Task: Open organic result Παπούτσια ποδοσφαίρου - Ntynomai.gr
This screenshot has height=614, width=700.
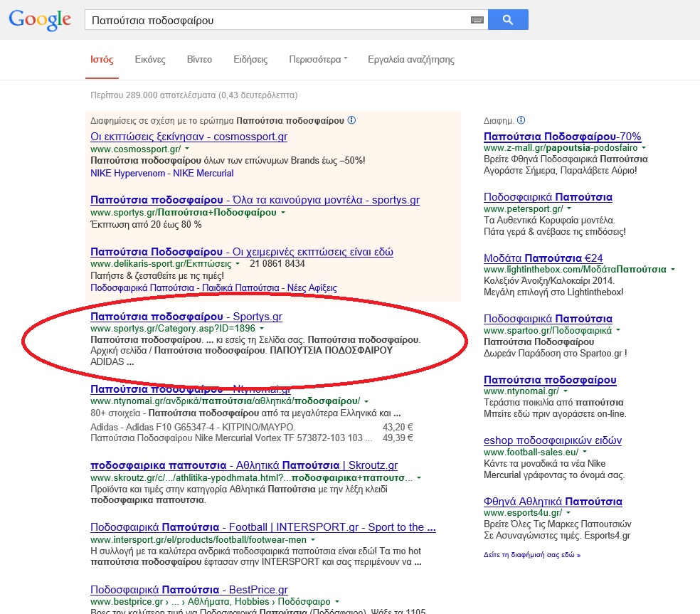Action: (190, 389)
